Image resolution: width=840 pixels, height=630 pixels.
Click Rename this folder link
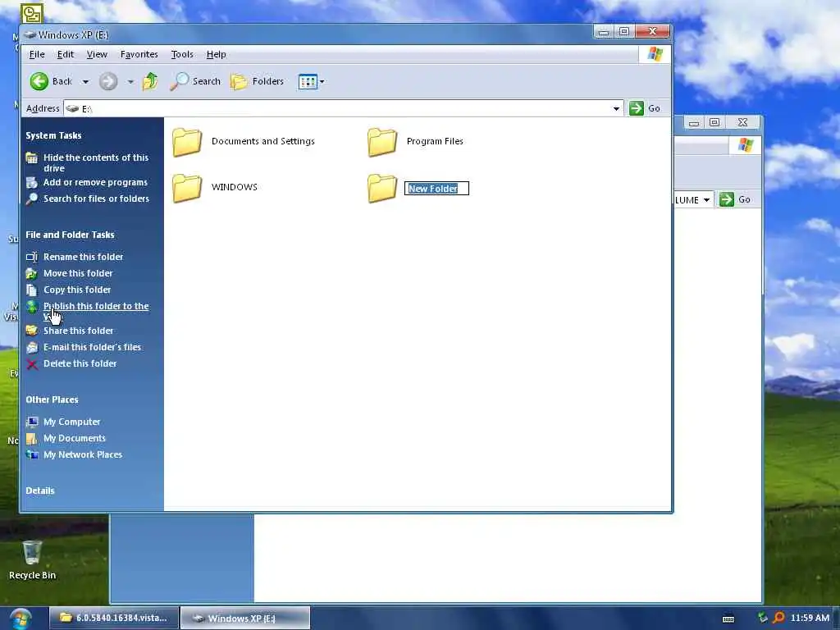point(83,257)
